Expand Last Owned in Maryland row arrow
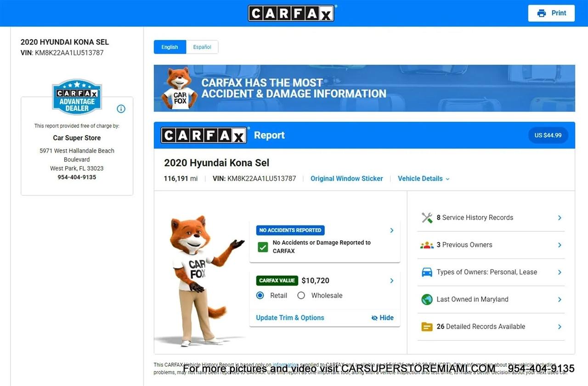Image resolution: width=588 pixels, height=386 pixels. pyautogui.click(x=560, y=299)
